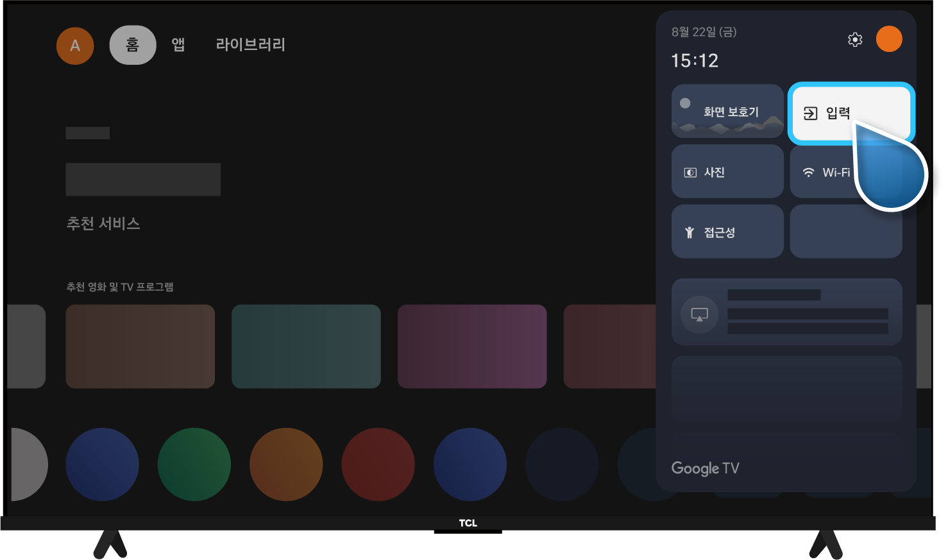This screenshot has height=560, width=948.
Task: Open the 접근성 accessibility tile
Action: 727,232
